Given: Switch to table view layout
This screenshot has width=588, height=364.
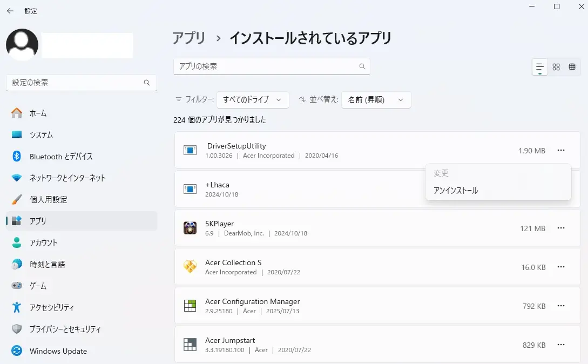Looking at the screenshot, I should [x=572, y=67].
